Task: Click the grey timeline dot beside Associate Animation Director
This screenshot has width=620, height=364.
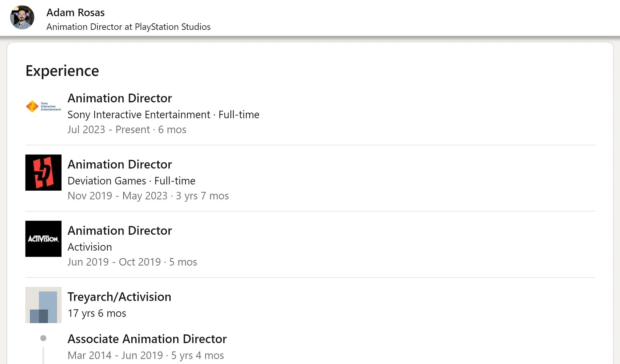Action: click(43, 338)
